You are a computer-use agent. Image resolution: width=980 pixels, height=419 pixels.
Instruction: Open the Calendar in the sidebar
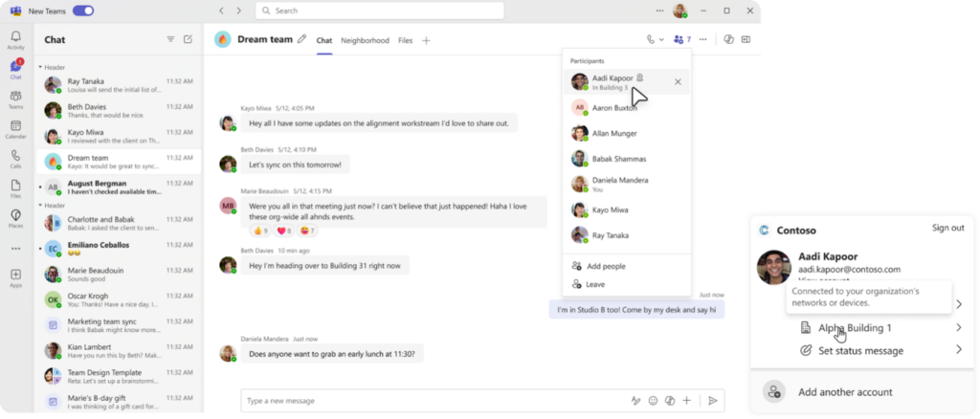[15, 129]
